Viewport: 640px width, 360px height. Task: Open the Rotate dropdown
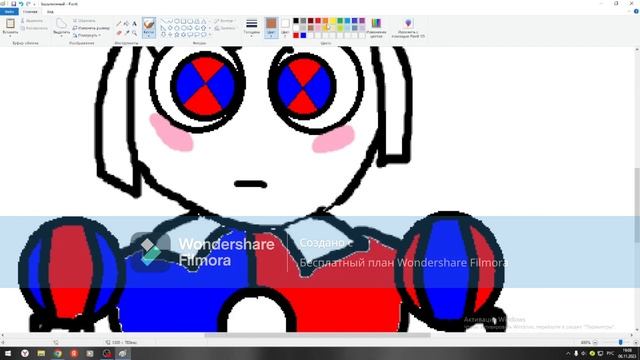tap(87, 36)
